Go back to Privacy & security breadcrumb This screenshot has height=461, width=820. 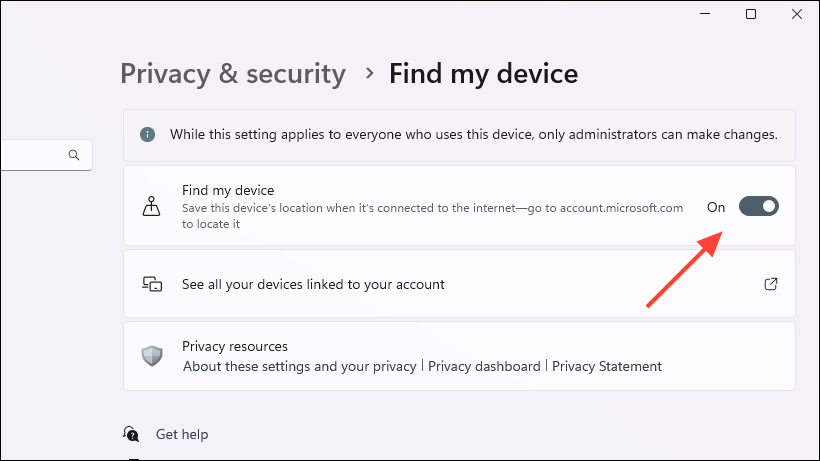point(233,74)
